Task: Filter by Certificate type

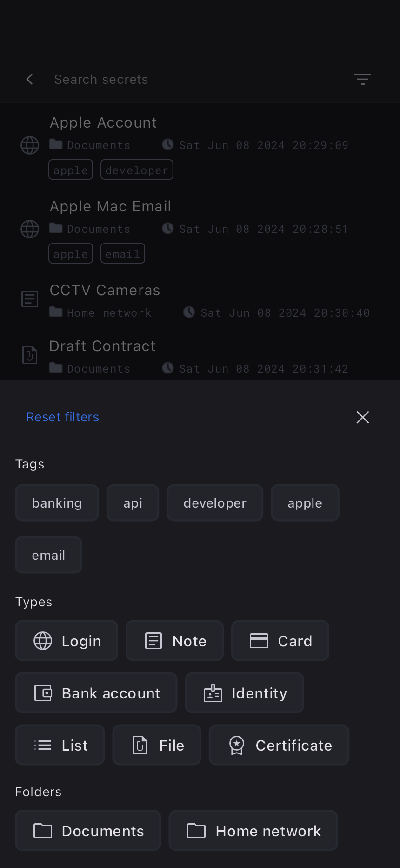Action: pos(279,745)
